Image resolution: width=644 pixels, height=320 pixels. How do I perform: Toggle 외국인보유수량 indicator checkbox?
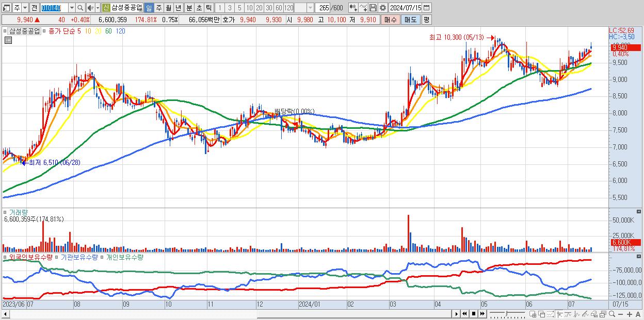(x=5, y=257)
